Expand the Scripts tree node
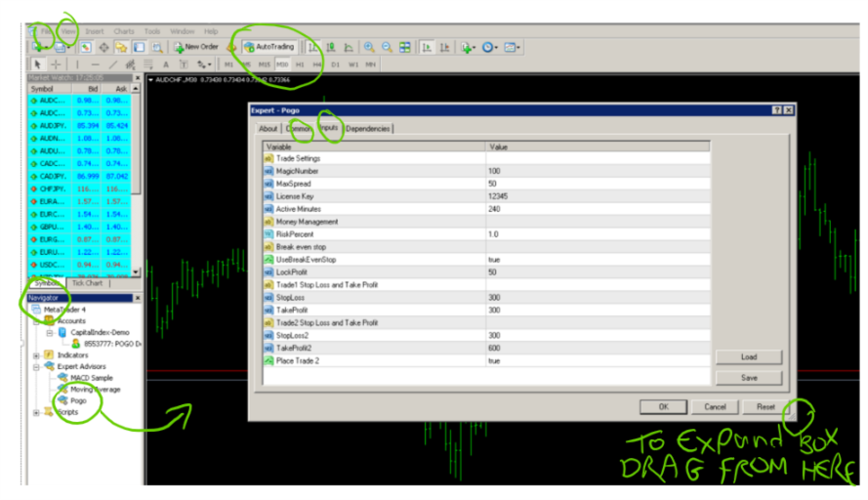The height and width of the screenshot is (500, 868). 36,412
